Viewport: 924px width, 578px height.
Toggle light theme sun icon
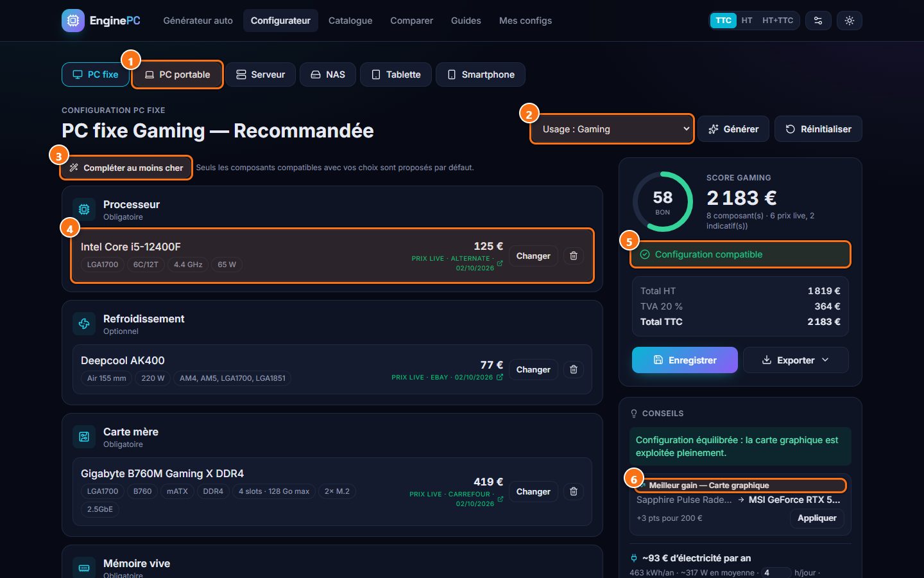coord(850,21)
